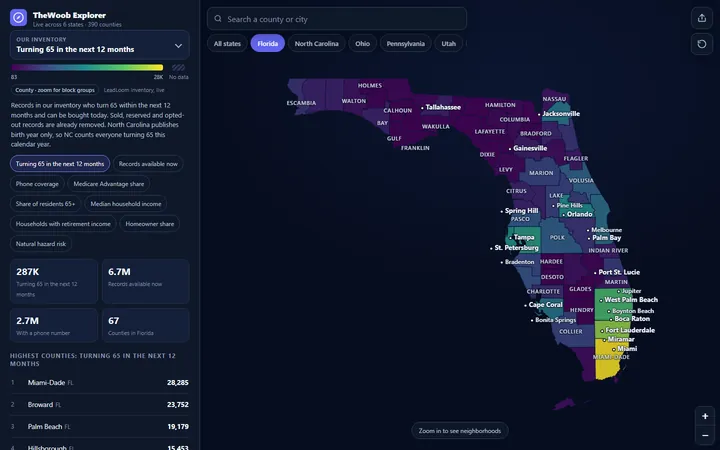Image resolution: width=720 pixels, height=450 pixels.
Task: Open Miami-Dade row in highest counties
Action: (x=100, y=382)
